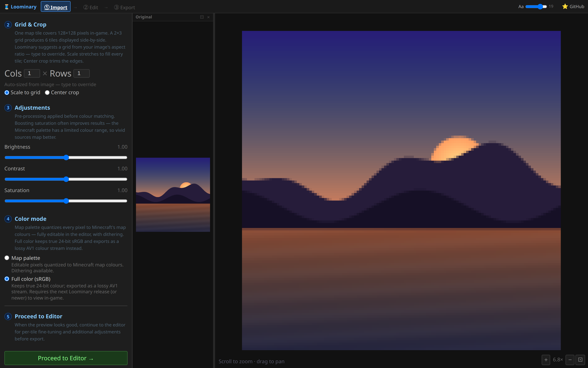Adjust the Aa font size slider
The image size is (588, 368).
(x=536, y=7)
